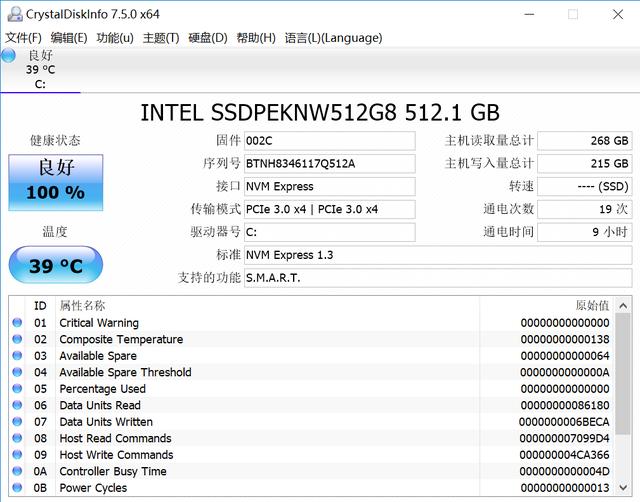Screen dimensions: 640x502
Task: Select the Data Units Written attribute name
Action: click(106, 422)
